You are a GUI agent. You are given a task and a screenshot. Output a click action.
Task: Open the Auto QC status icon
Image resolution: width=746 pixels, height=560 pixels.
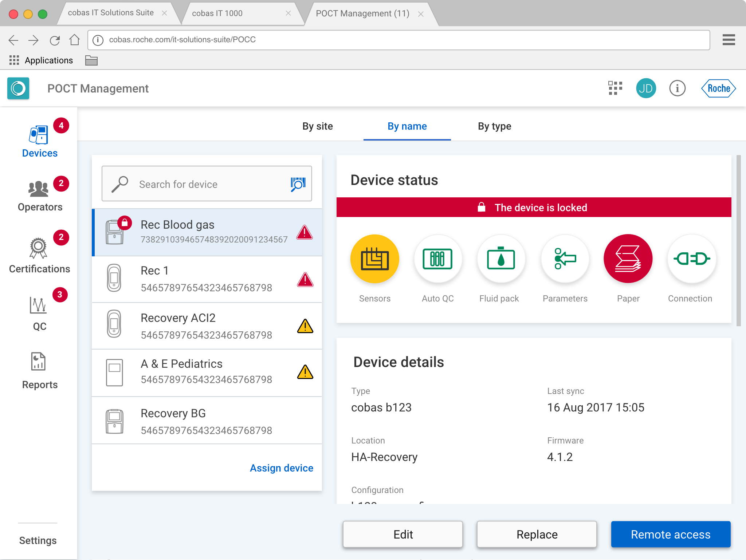click(437, 259)
